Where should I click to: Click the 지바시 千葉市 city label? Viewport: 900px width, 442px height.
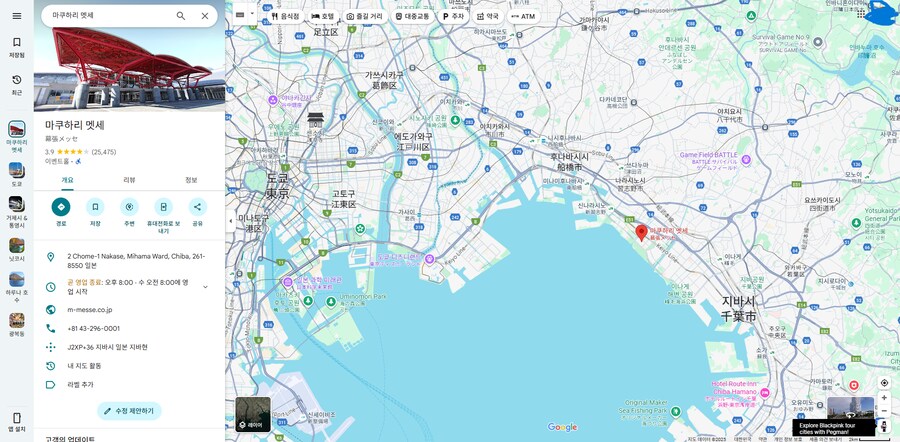(739, 308)
